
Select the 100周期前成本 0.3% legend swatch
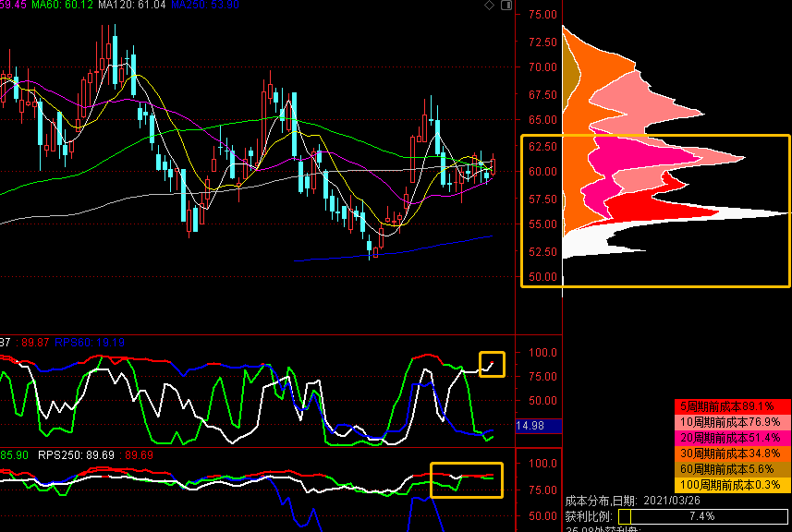(x=733, y=485)
